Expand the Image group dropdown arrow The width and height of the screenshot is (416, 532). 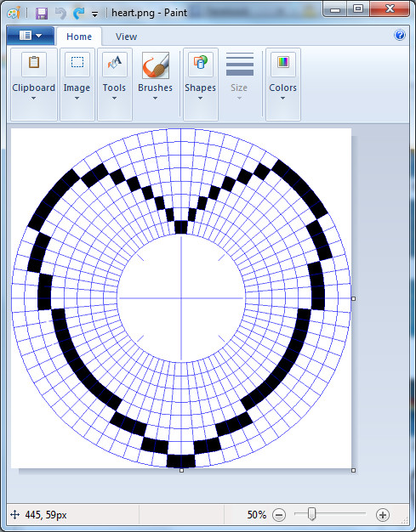point(77,99)
